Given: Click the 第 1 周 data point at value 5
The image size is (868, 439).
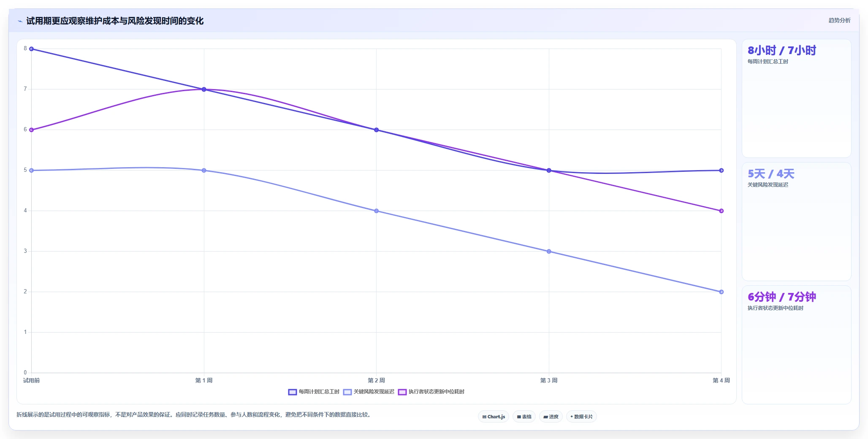Looking at the screenshot, I should (x=204, y=171).
